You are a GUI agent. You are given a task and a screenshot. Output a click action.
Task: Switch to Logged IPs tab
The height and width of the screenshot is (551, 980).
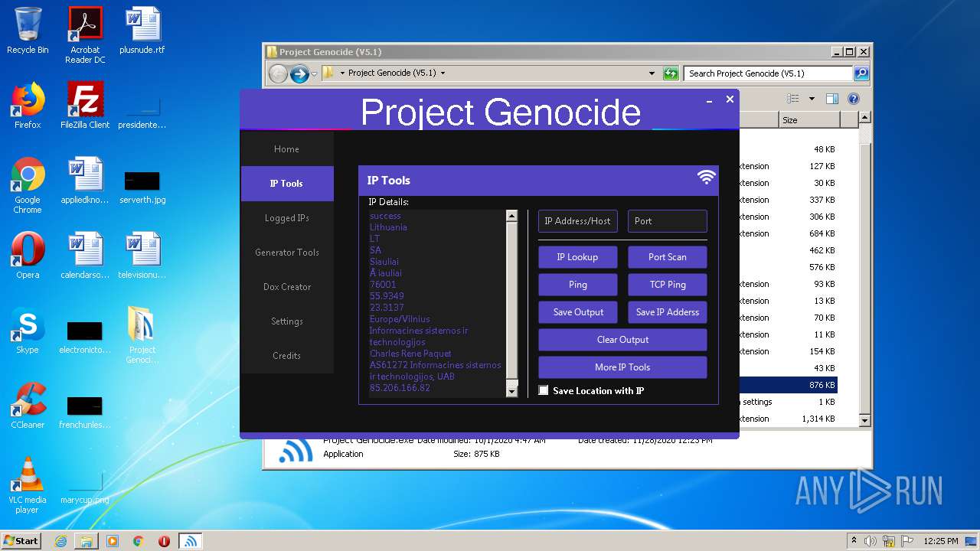[x=287, y=218]
